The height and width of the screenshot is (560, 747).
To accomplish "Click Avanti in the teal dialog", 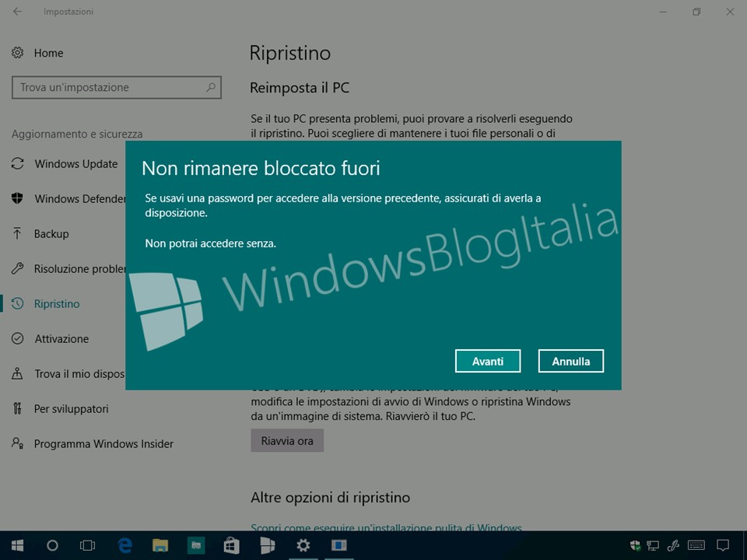I will click(487, 361).
